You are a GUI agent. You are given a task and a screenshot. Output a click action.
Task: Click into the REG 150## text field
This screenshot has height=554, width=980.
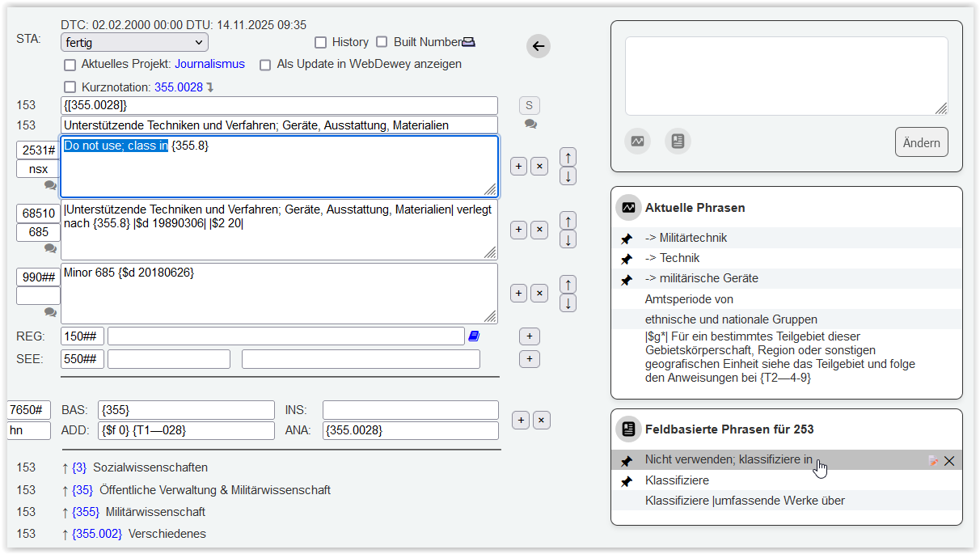click(285, 336)
